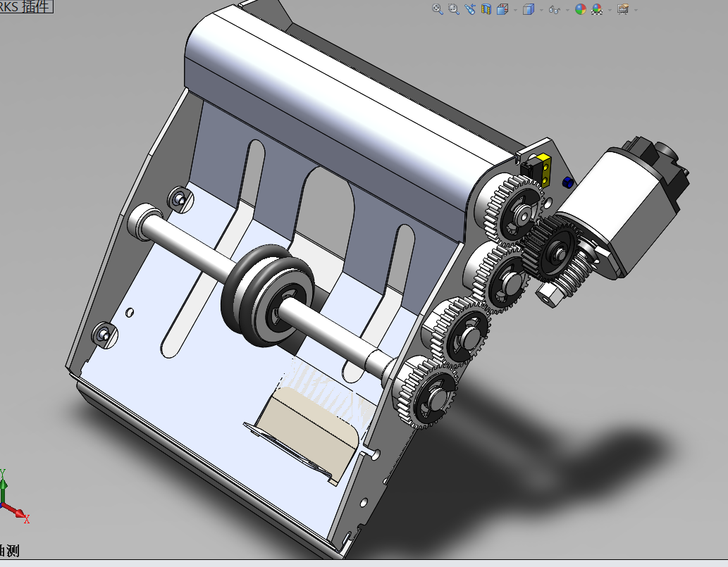This screenshot has width=728, height=567.
Task: Click the Apply Scene icon
Action: (597, 9)
